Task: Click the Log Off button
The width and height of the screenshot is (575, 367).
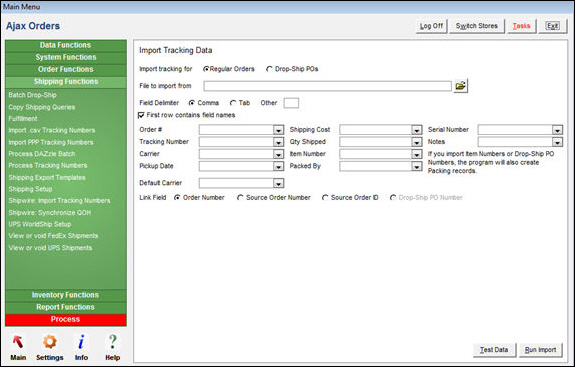Action: click(431, 26)
